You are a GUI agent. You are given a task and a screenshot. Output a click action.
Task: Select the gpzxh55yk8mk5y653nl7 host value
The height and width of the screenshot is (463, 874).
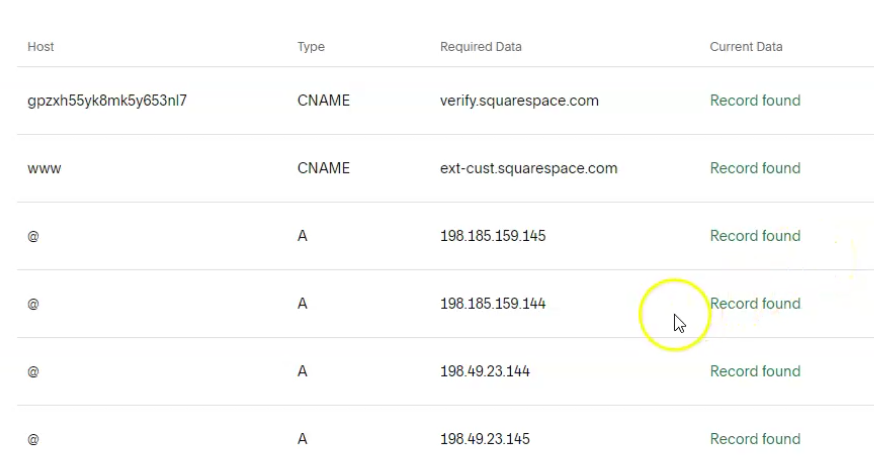(107, 101)
